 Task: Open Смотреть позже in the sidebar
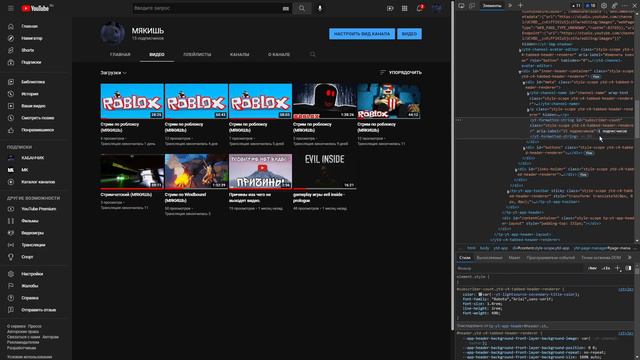[x=35, y=118]
